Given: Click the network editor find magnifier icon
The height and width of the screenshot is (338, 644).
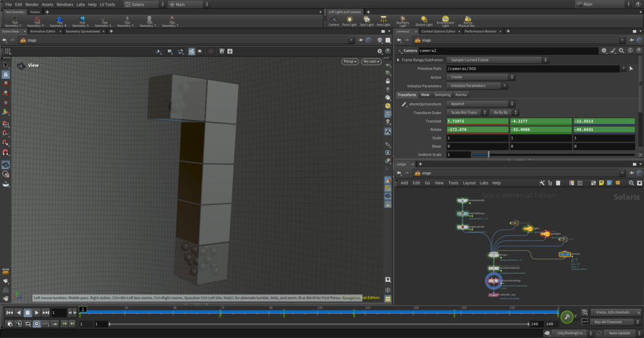Looking at the screenshot, I should 631,183.
